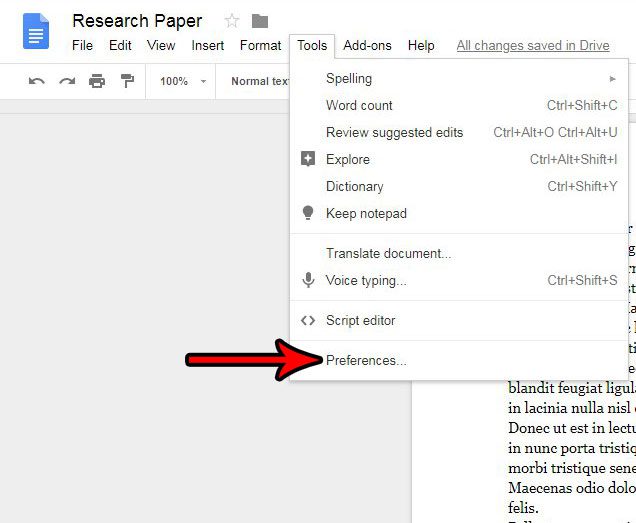Image resolution: width=636 pixels, height=523 pixels.
Task: Click the Redo arrow icon
Action: 67,81
